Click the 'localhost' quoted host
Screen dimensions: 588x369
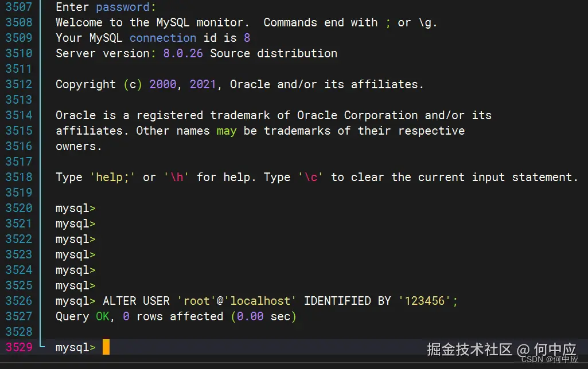click(x=260, y=301)
